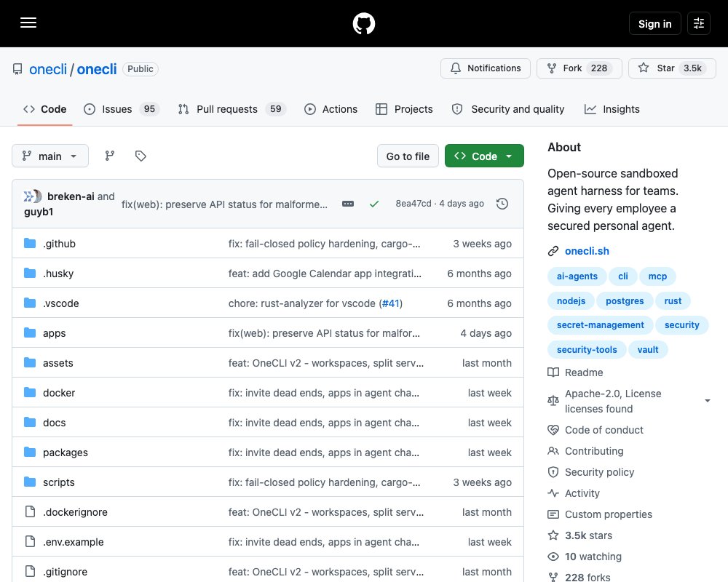Open the .github folder
The width and height of the screenshot is (728, 582).
(59, 244)
